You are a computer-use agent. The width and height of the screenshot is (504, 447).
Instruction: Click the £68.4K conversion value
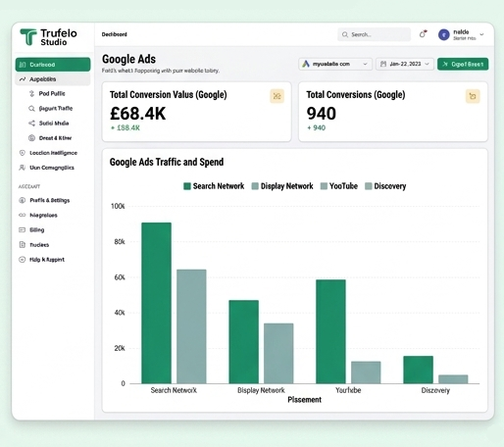click(138, 114)
